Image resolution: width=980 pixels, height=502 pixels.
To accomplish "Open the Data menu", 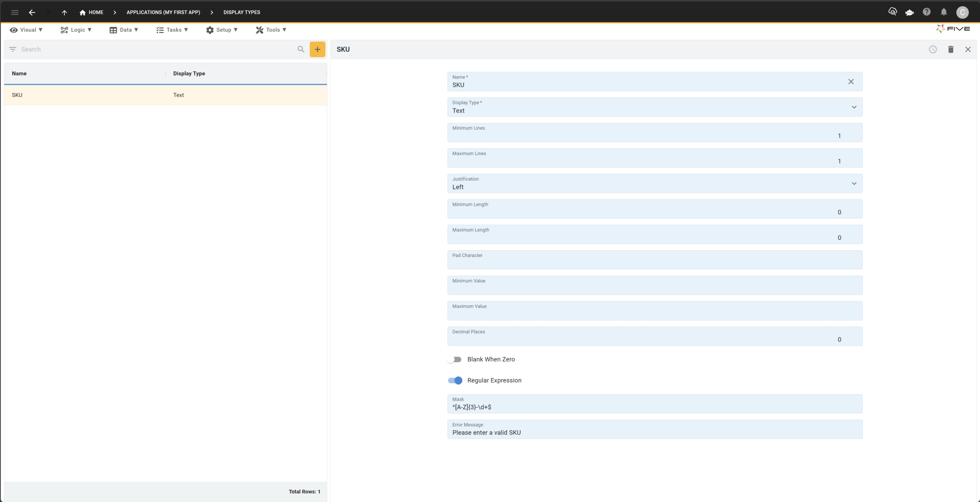I will pyautogui.click(x=123, y=30).
